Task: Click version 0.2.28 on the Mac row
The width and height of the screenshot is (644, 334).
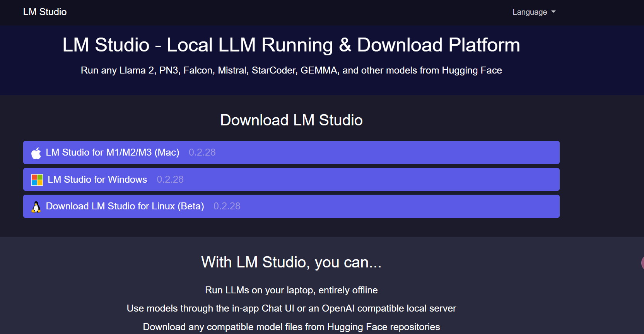Action: tap(202, 152)
